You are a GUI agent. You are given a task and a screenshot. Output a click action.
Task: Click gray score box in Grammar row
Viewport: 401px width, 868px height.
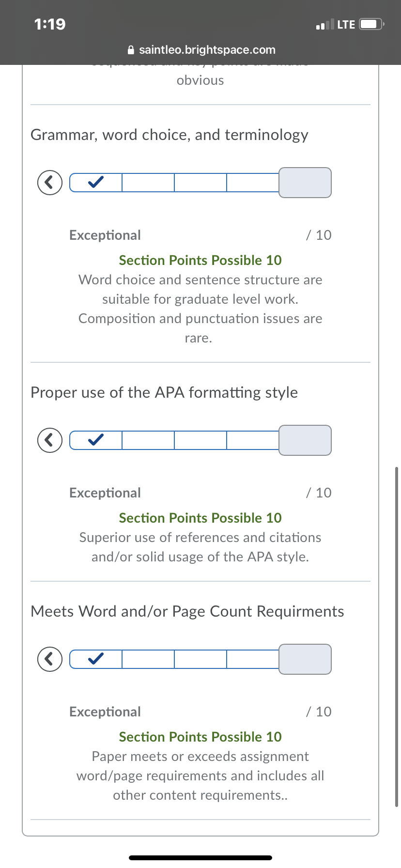click(305, 183)
